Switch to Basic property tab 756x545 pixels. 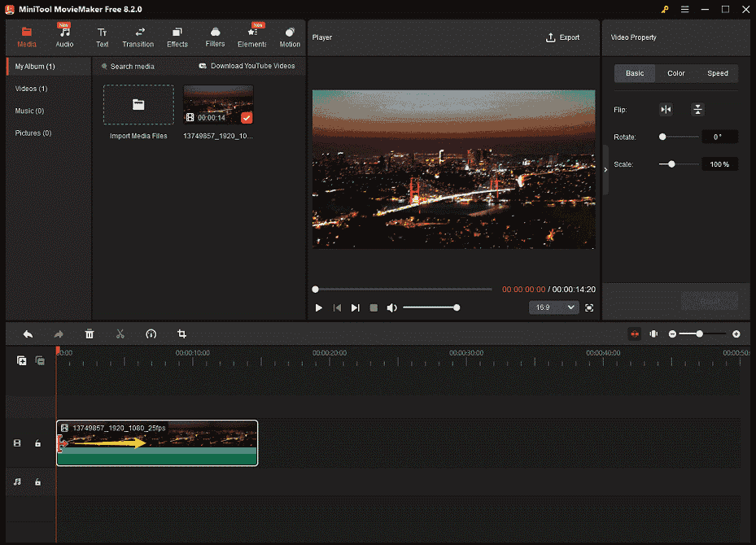coord(635,73)
